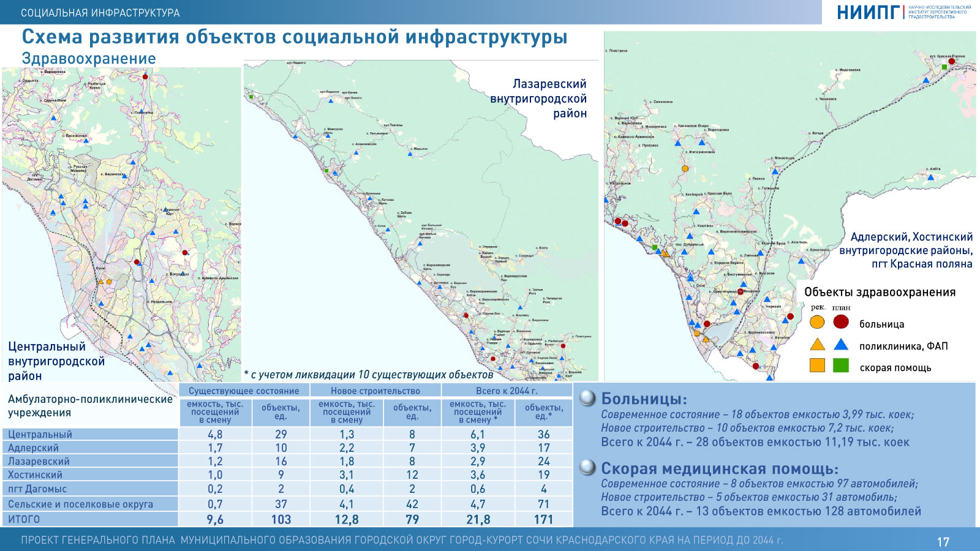Click the total 103 in ИТОГО row

point(281,519)
